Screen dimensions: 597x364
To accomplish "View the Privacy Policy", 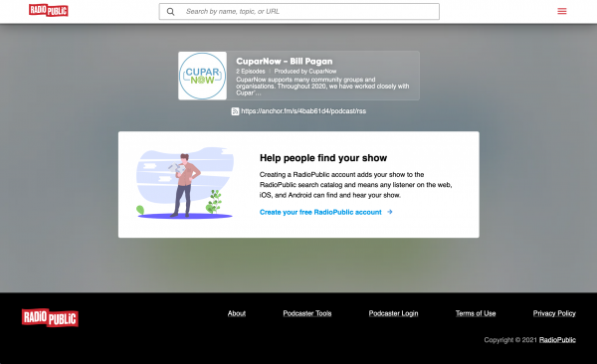I will coord(554,313).
